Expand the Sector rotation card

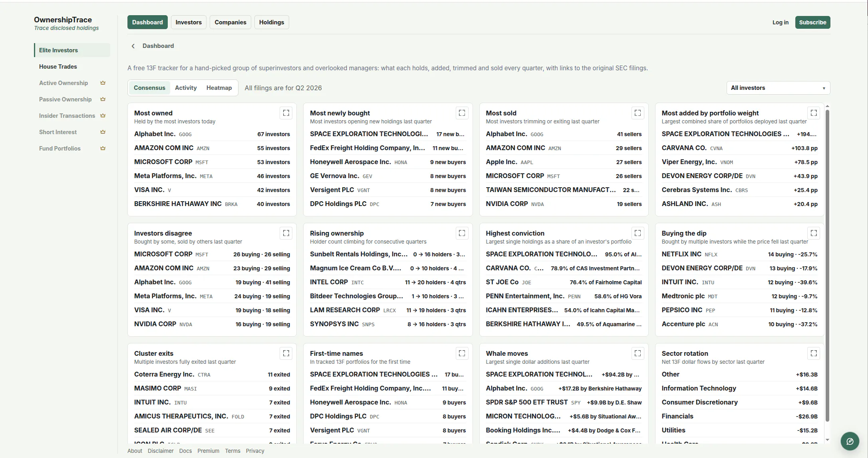[814, 353]
